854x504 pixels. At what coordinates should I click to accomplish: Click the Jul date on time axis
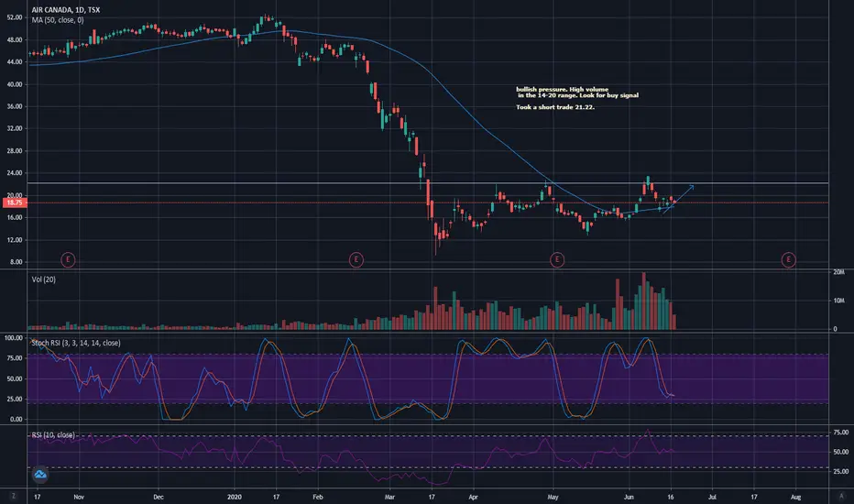(x=712, y=497)
